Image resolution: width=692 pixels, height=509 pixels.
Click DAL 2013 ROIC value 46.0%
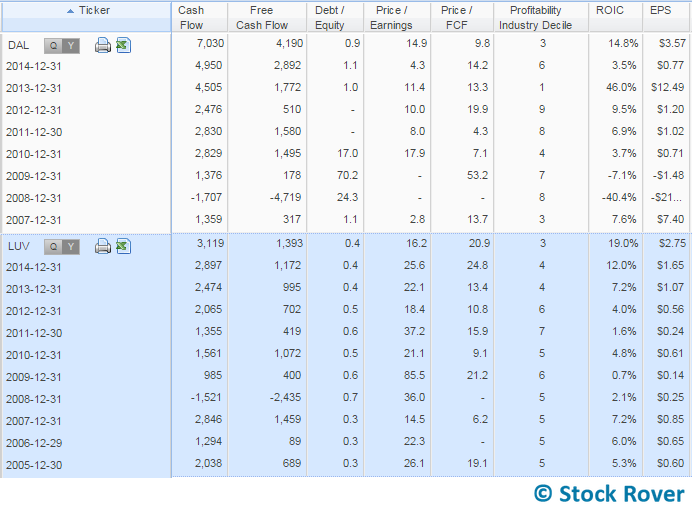[621, 87]
